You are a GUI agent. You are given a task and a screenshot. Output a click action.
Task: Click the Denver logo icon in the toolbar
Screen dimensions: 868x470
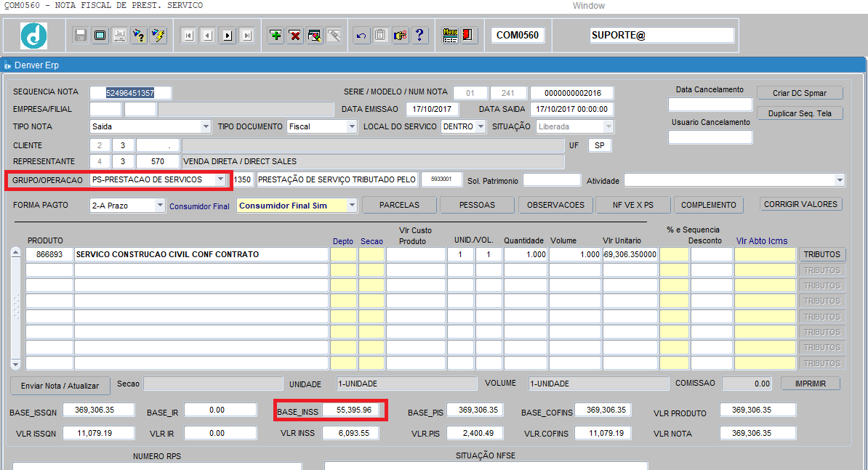[x=33, y=36]
